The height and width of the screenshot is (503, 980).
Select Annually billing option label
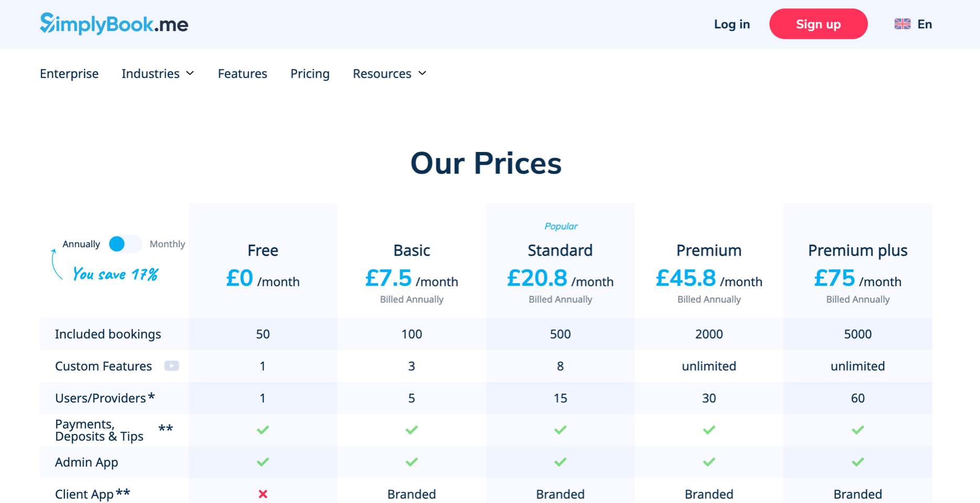[x=81, y=244]
